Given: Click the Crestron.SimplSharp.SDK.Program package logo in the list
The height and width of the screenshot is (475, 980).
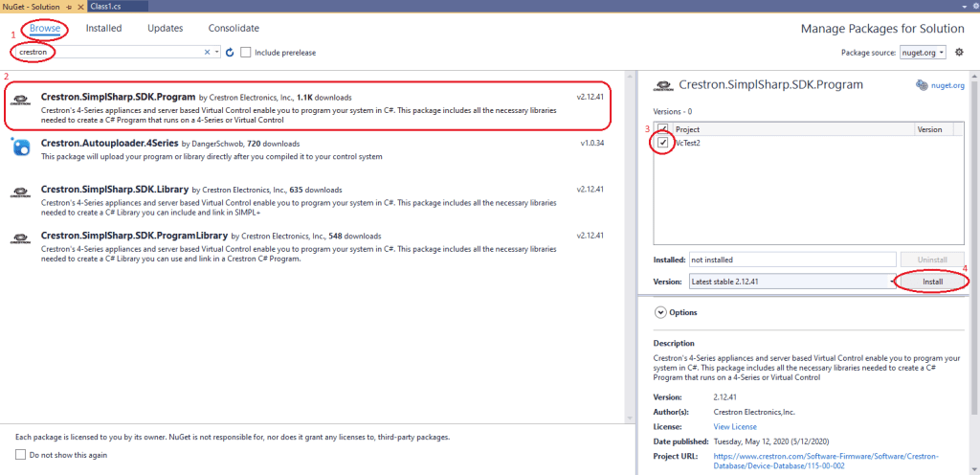Looking at the screenshot, I should [20, 102].
